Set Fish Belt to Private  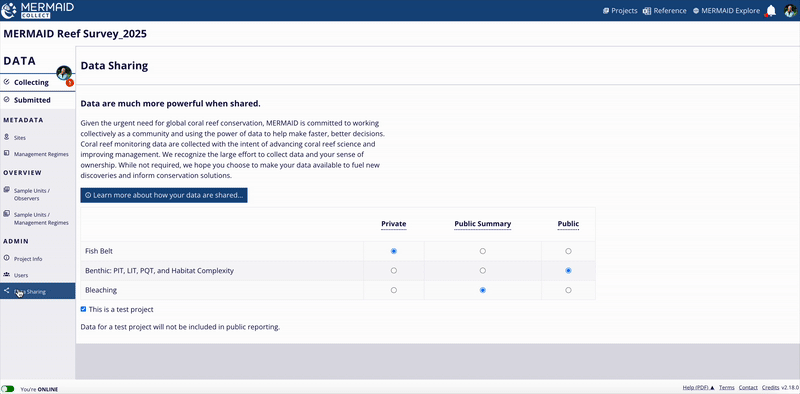coord(393,251)
